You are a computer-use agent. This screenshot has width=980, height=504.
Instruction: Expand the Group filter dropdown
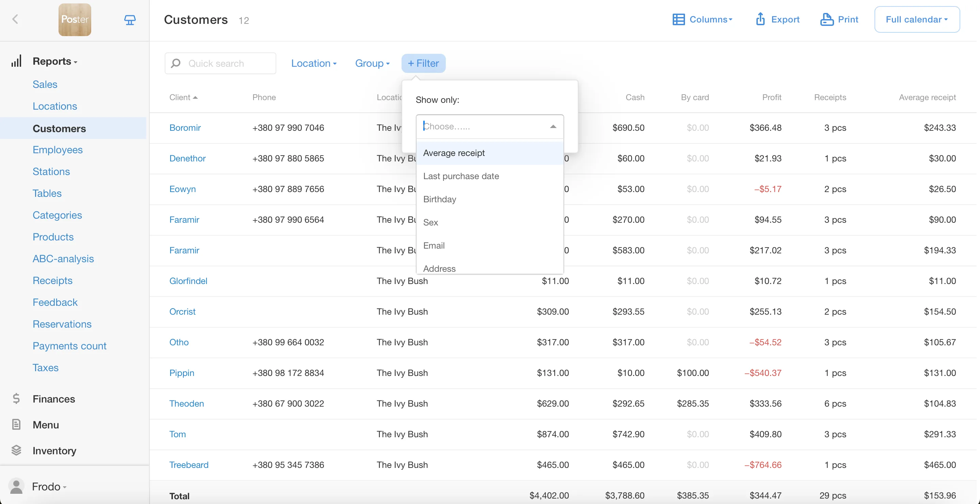point(372,63)
